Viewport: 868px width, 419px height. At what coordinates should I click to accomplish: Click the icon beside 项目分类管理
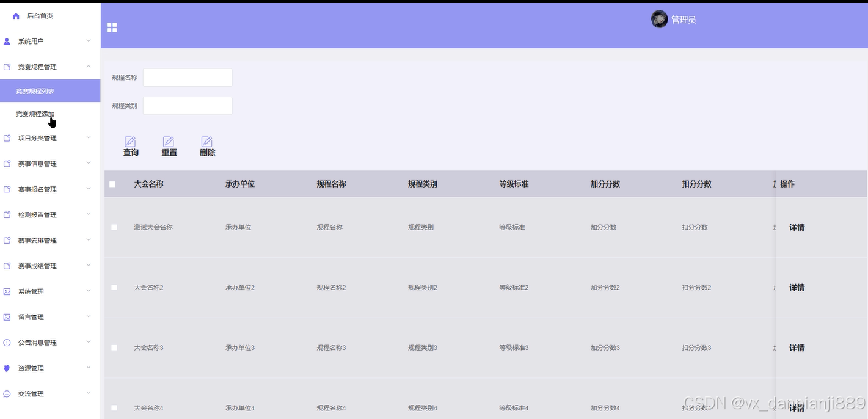(7, 138)
